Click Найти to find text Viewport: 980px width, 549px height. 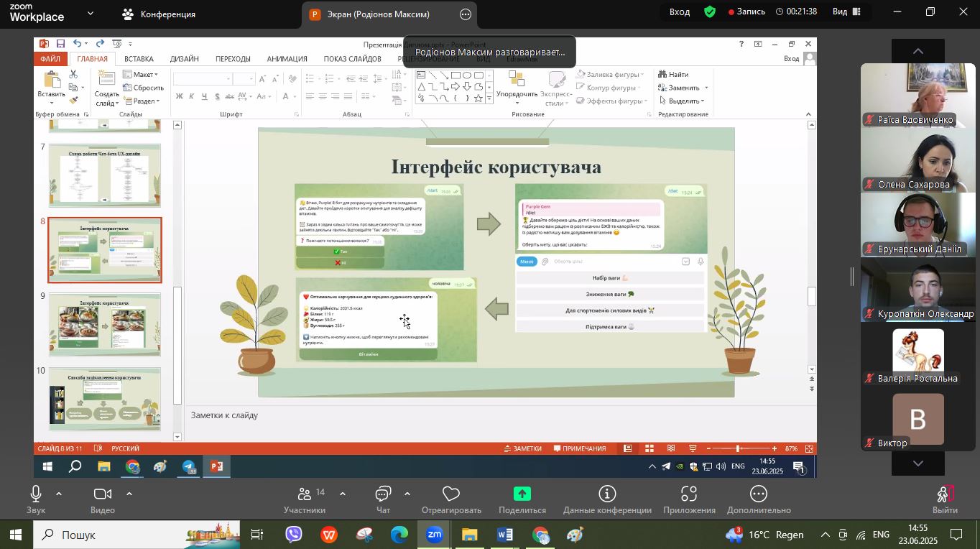(x=673, y=75)
